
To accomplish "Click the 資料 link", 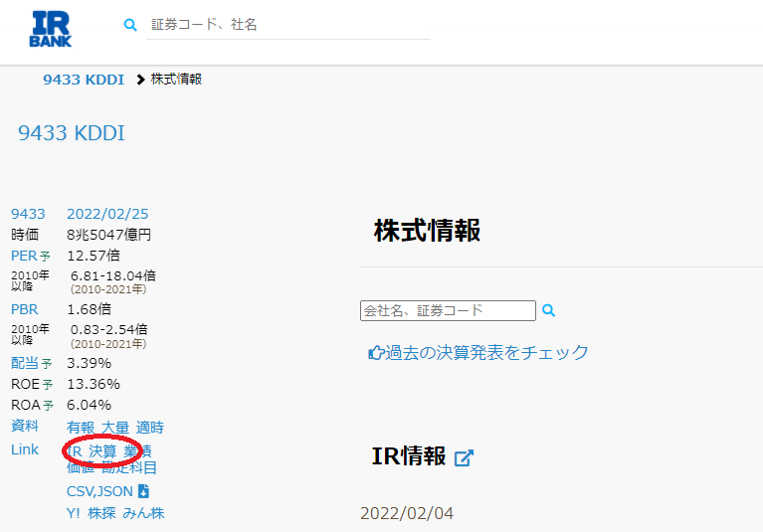I will [24, 426].
